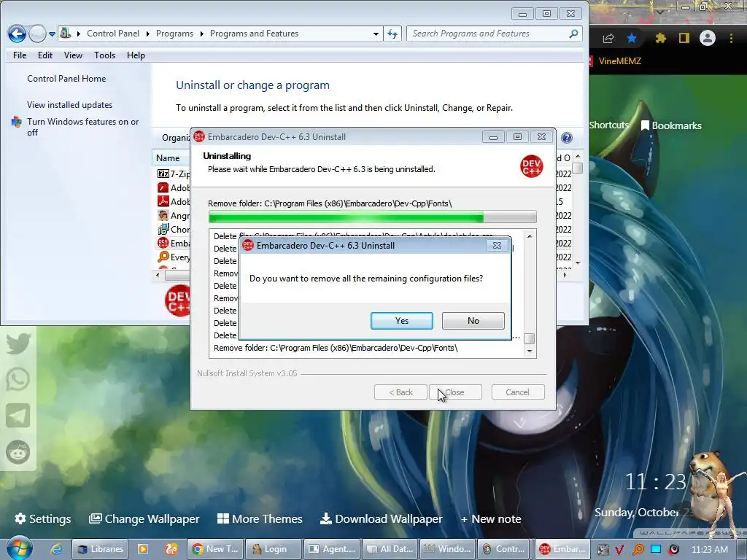Image resolution: width=747 pixels, height=560 pixels.
Task: Click the Explorer forward arrow button
Action: (37, 34)
